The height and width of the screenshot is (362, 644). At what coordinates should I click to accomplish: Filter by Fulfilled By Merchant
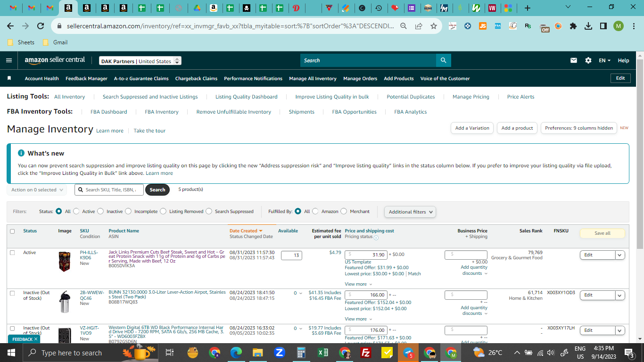coord(344,211)
